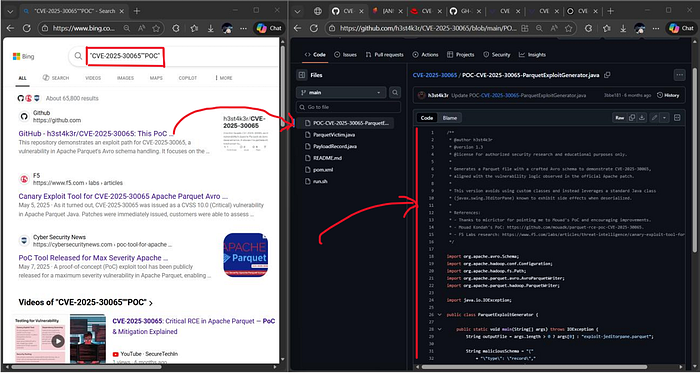Screen dimensions: 700x373
Task: Click the file search magnifier icon
Action: pyautogui.click(x=395, y=93)
